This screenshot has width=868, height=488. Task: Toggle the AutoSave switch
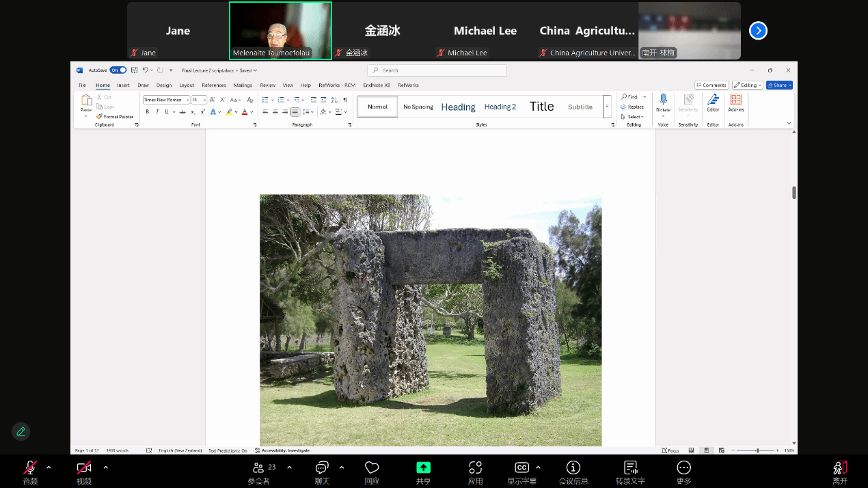[118, 70]
